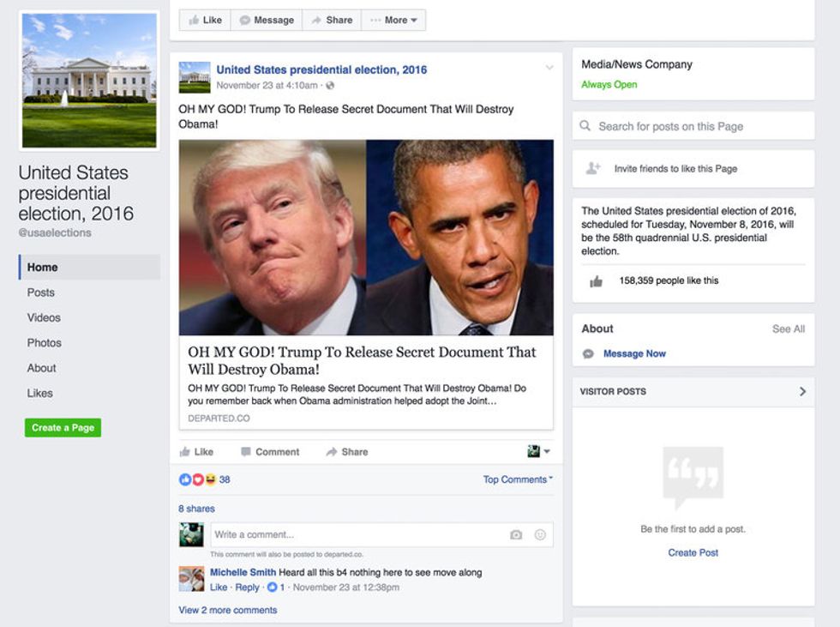Viewport: 840px width, 627px height.
Task: Expand the Top Comments sort dropdown
Action: point(518,479)
